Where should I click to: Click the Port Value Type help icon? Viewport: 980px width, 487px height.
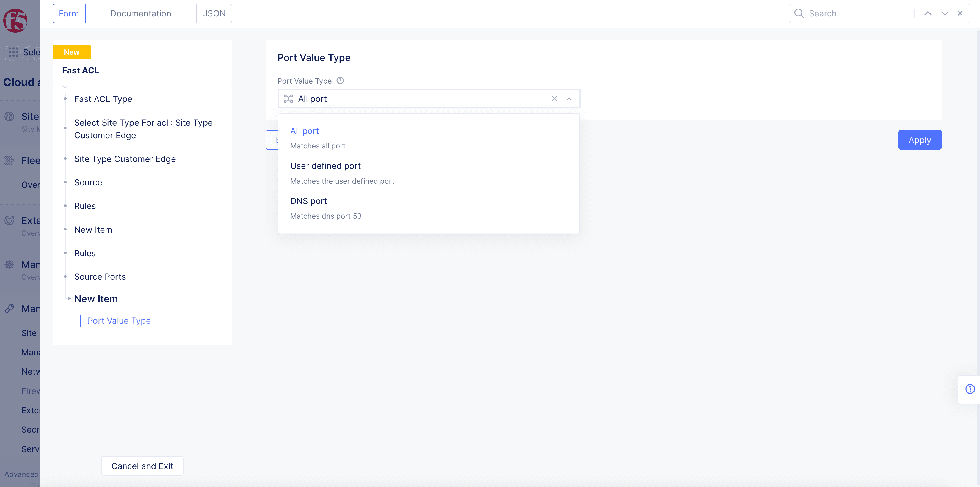click(340, 81)
